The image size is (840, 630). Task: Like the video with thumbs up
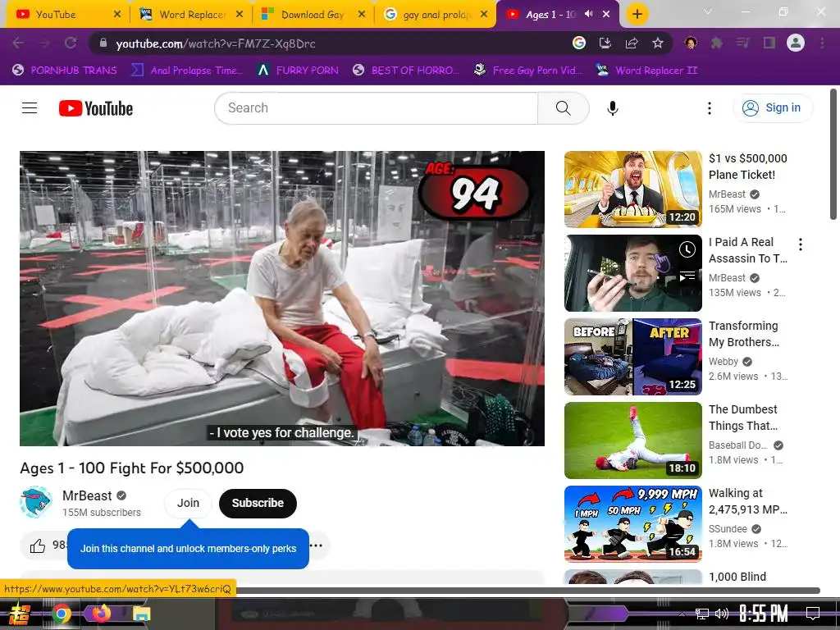click(x=38, y=546)
